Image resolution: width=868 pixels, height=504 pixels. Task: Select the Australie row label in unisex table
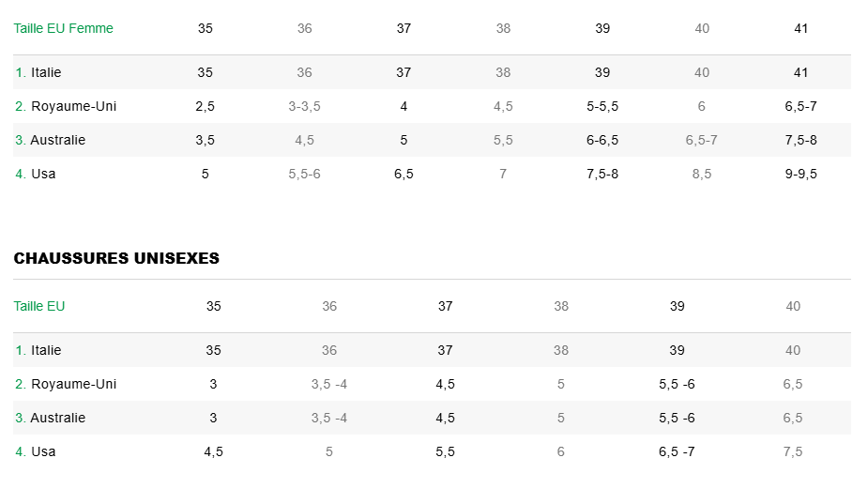click(57, 418)
